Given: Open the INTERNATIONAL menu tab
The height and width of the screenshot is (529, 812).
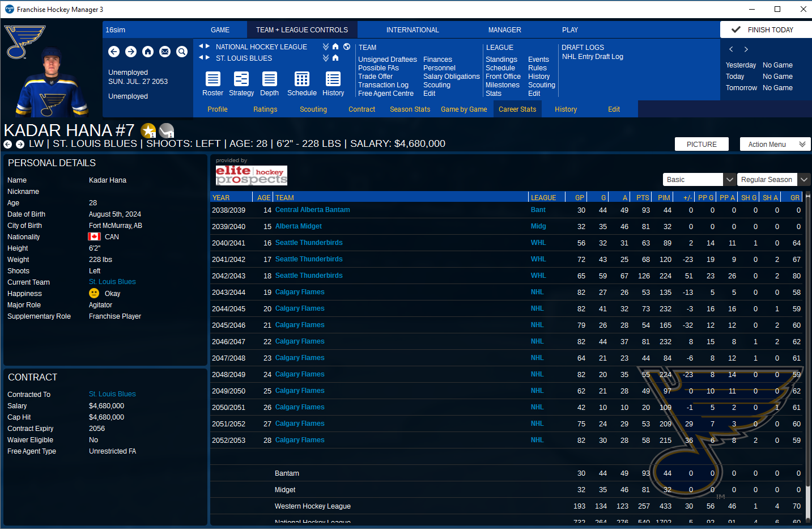Looking at the screenshot, I should point(413,29).
